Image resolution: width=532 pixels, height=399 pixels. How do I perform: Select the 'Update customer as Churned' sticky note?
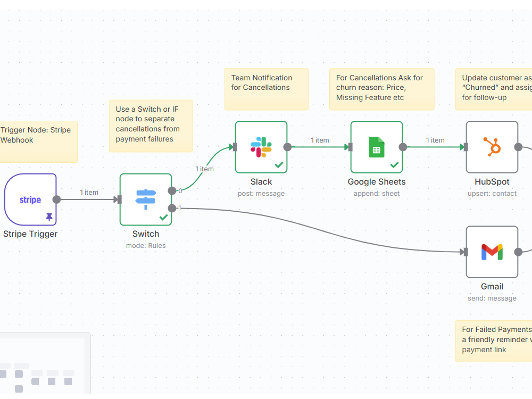[494, 89]
